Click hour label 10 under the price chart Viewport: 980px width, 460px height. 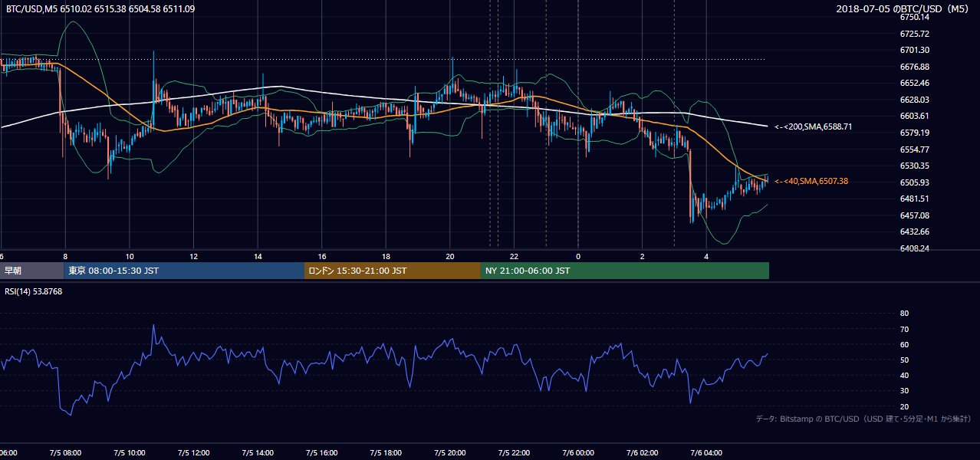pos(130,256)
